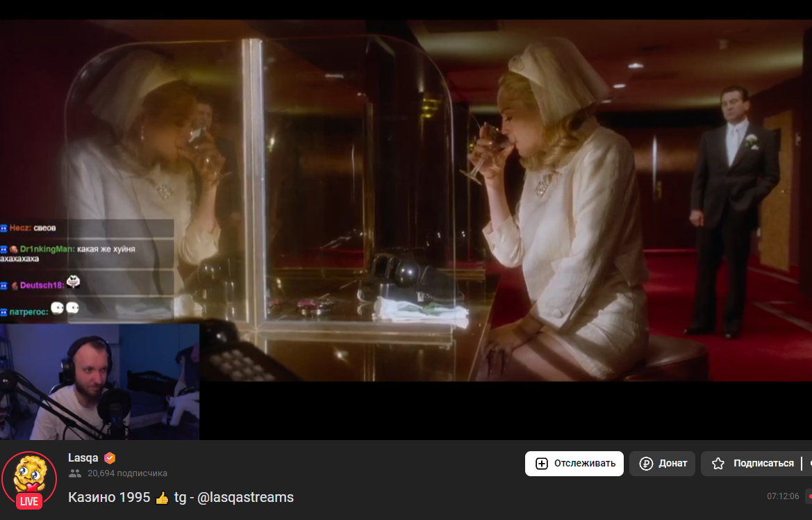Click the Донат button
The height and width of the screenshot is (520, 812).
tap(663, 464)
